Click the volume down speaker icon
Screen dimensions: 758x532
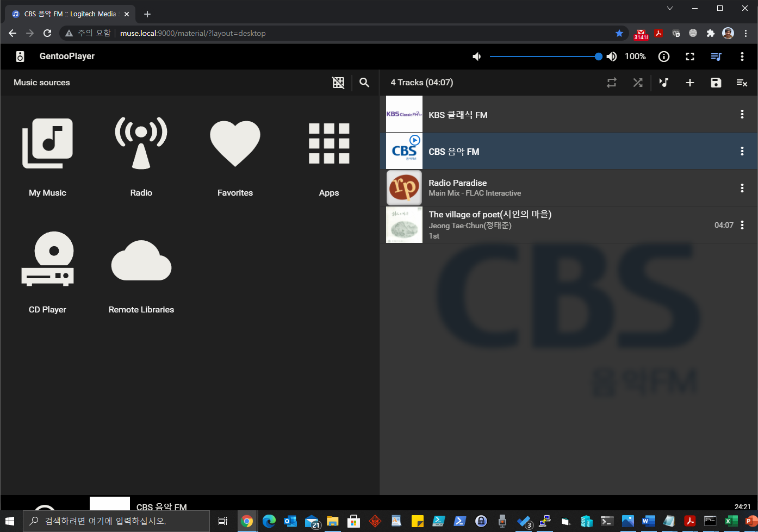pos(477,57)
